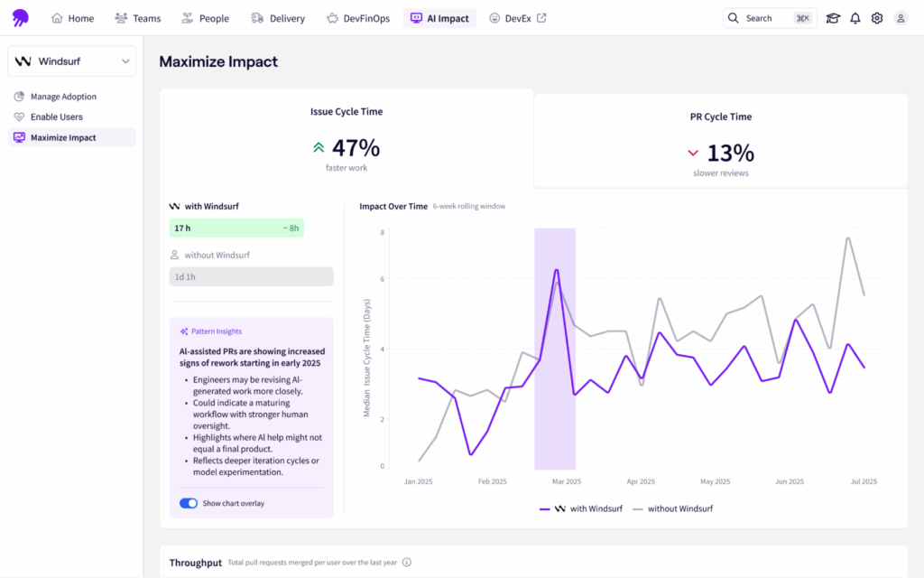924x578 pixels.
Task: Open notifications via the bell icon
Action: tap(855, 17)
